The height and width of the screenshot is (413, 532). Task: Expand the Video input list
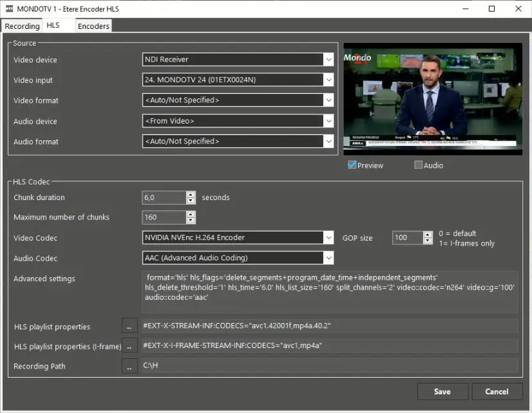[328, 80]
